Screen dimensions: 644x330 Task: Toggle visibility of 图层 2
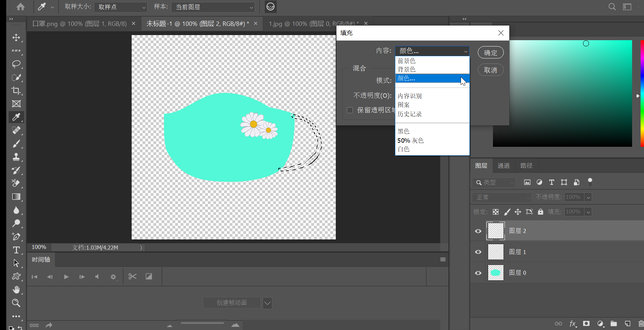click(478, 231)
